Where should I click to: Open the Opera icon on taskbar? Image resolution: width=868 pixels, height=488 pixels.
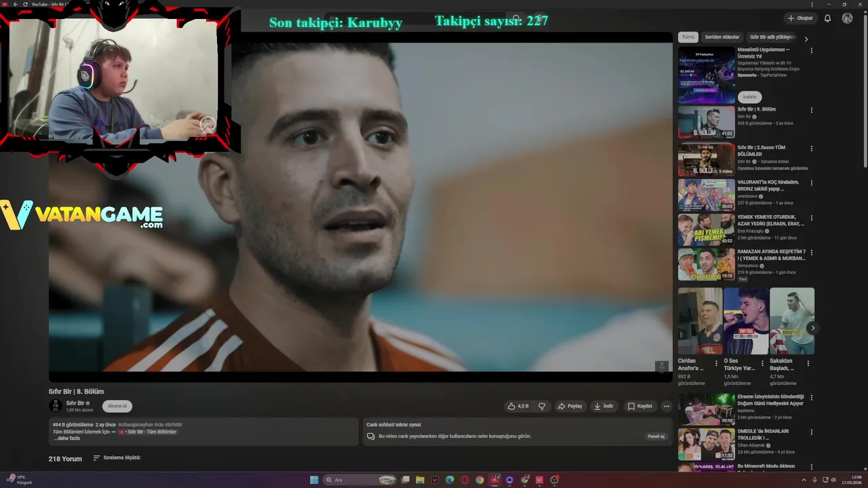465,480
